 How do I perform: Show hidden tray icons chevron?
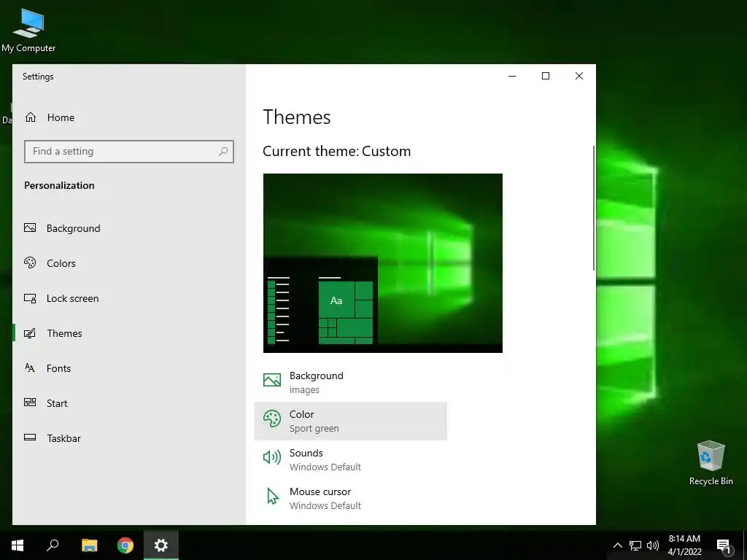(617, 545)
